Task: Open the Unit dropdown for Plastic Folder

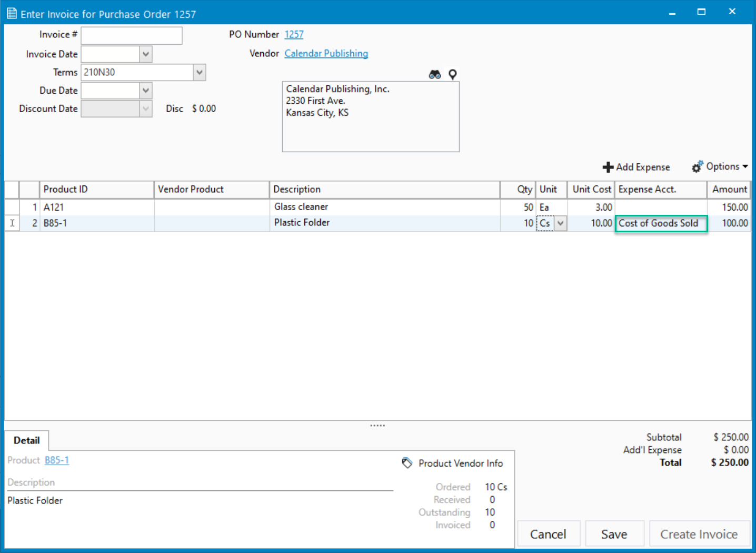Action: click(560, 223)
